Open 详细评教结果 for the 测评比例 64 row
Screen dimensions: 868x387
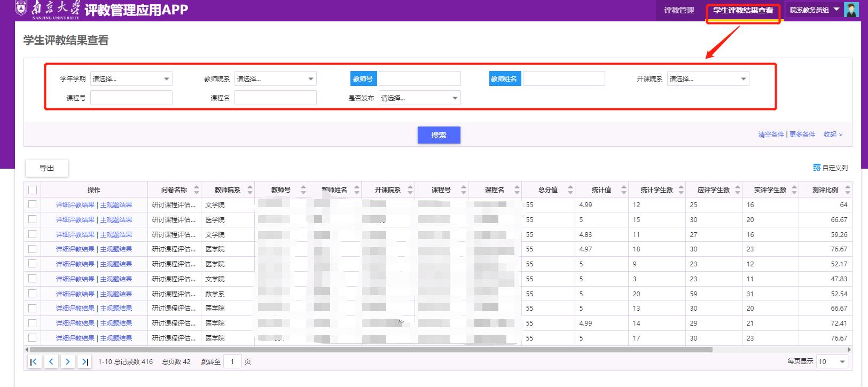(x=75, y=205)
